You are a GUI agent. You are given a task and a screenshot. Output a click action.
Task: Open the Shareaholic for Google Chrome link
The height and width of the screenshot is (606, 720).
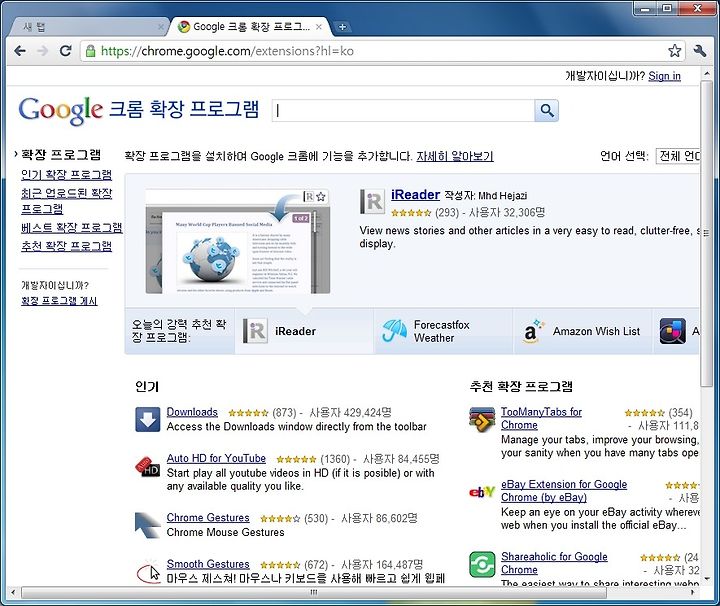(554, 563)
